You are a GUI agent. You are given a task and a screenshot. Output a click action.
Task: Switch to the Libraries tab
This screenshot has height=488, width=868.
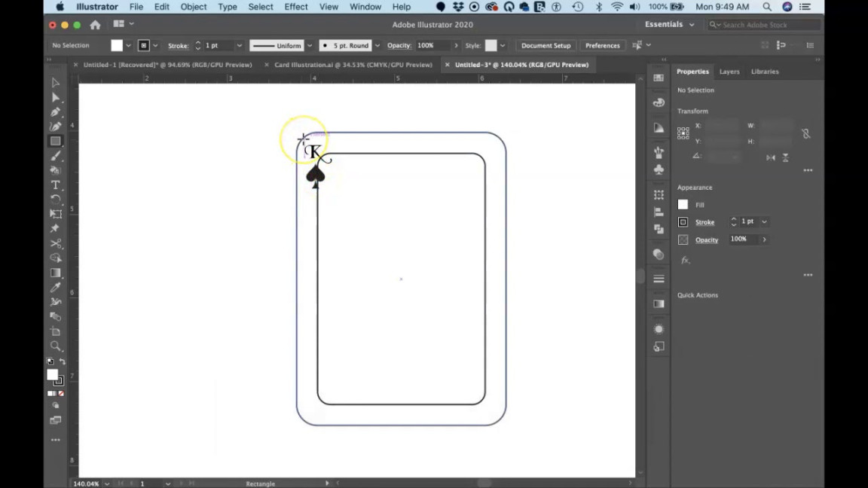765,72
